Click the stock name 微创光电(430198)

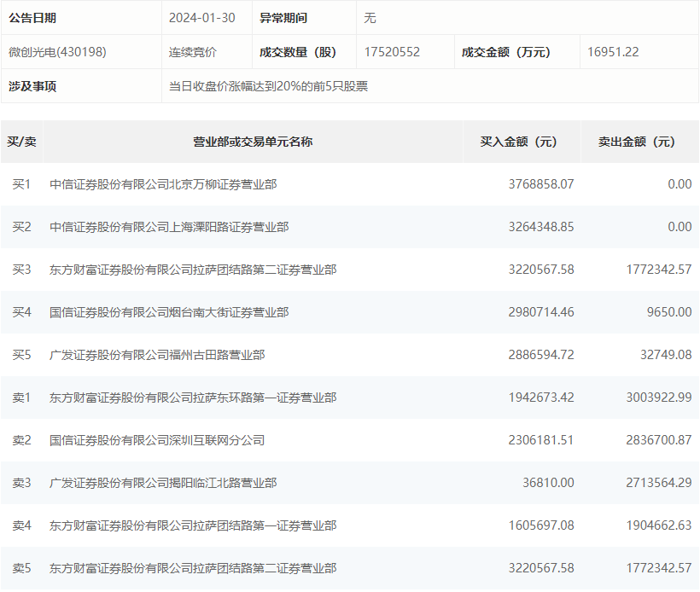tap(57, 52)
